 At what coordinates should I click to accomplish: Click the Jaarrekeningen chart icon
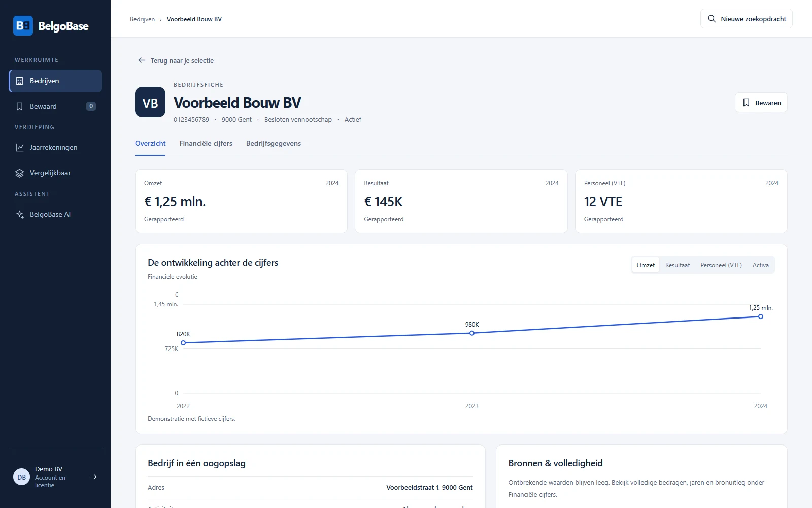coord(20,147)
